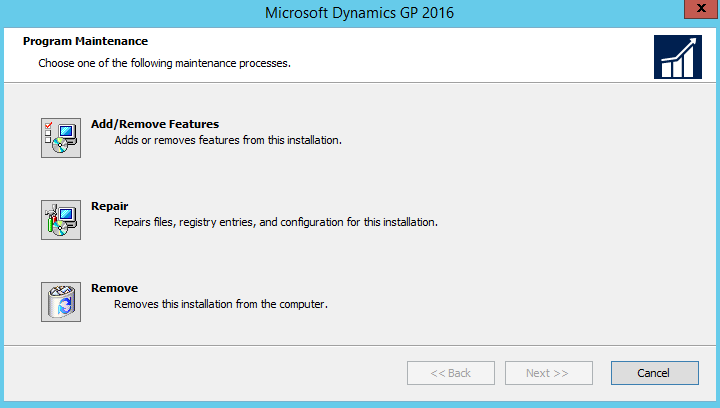
Task: Click the Dynamics GP chart logo
Action: pos(677,57)
